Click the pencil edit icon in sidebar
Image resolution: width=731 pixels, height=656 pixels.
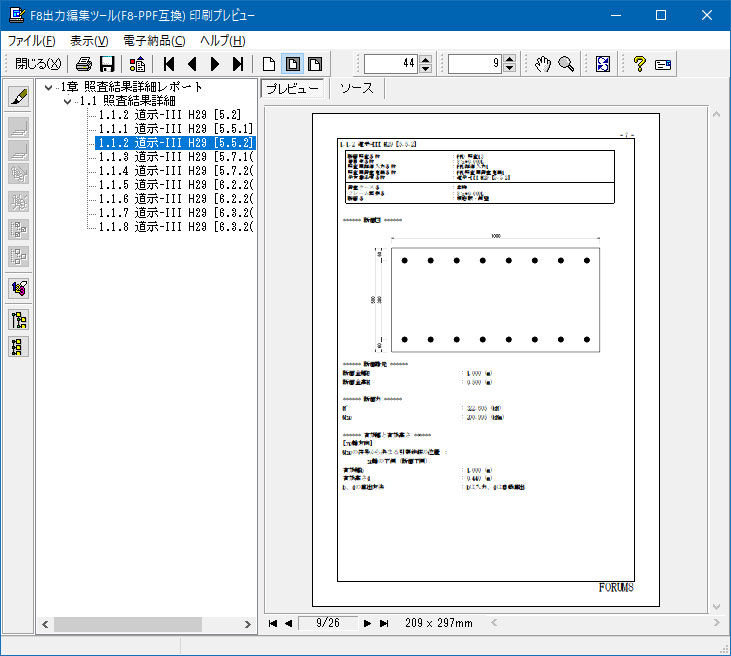19,97
